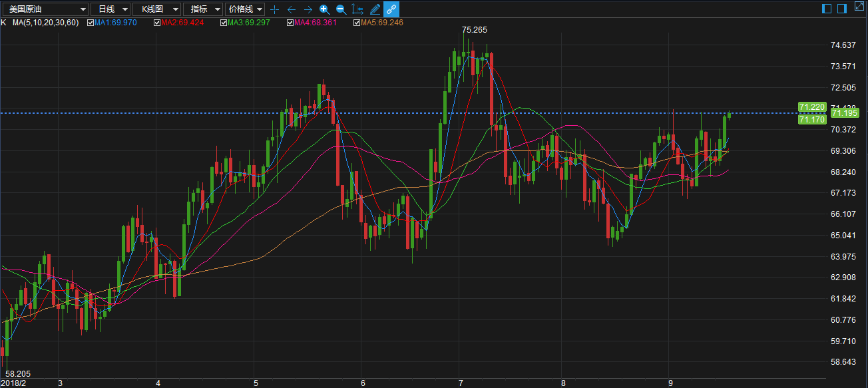Toggle the MA1 moving average checkbox

pyautogui.click(x=91, y=23)
